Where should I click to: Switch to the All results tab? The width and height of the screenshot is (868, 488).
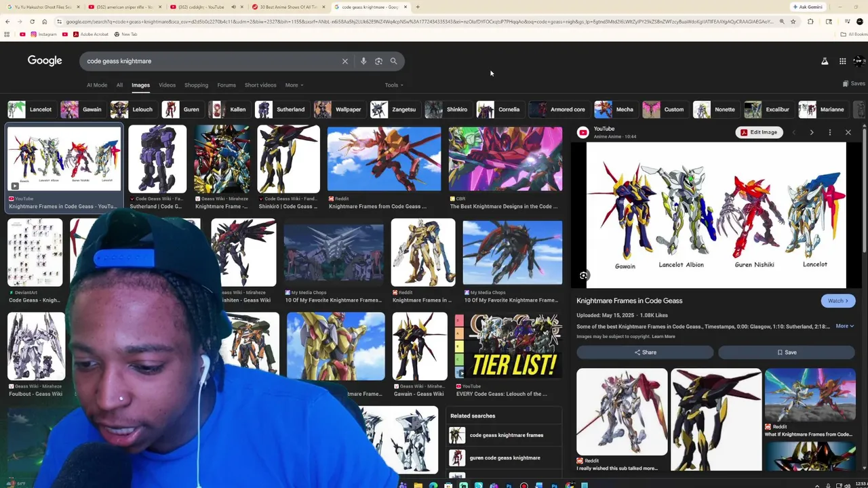(119, 85)
